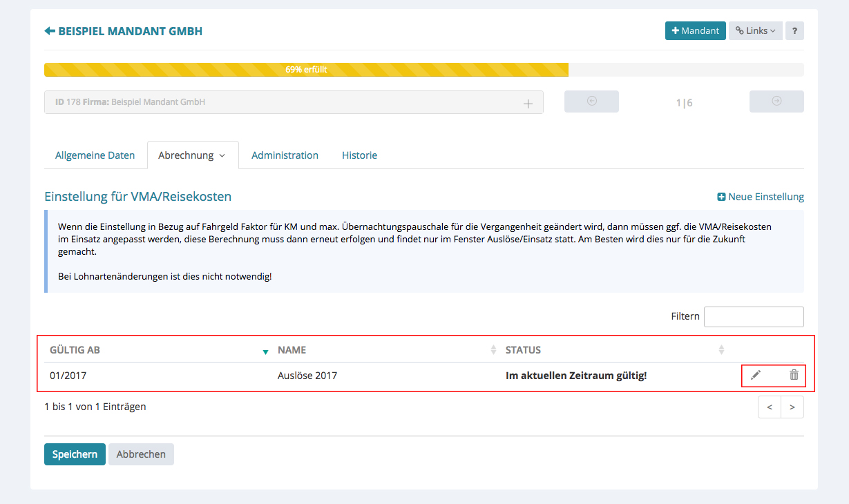
Task: Click the plus icon in the ID 178 Firma field
Action: pos(528,104)
